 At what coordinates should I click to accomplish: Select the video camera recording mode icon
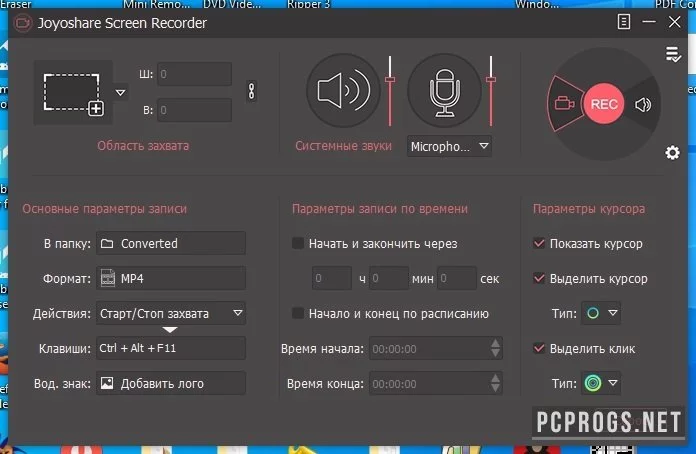564,104
